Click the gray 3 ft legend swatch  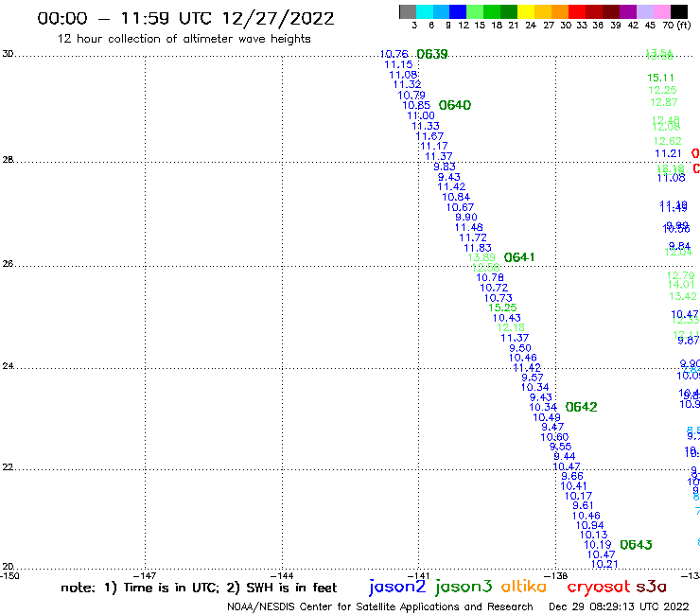pos(408,11)
